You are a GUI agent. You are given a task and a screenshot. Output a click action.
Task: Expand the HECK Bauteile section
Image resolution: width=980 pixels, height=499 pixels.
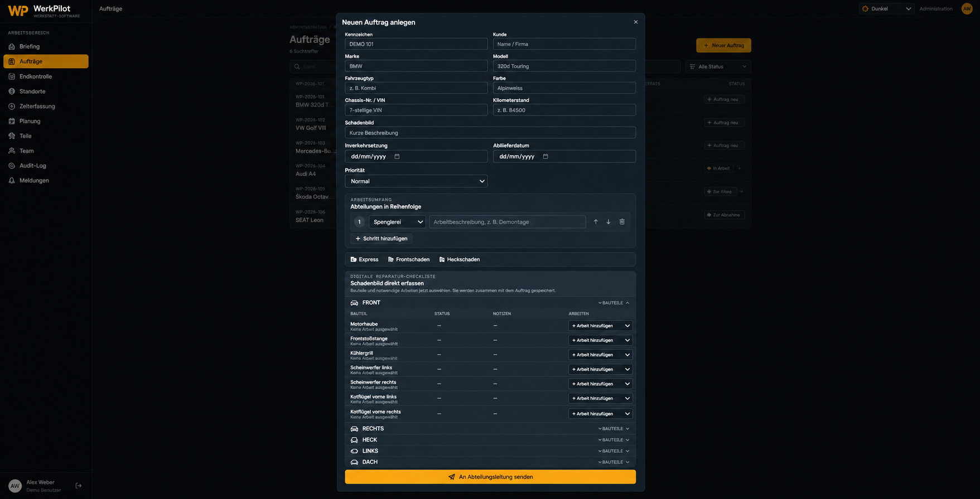[614, 440]
